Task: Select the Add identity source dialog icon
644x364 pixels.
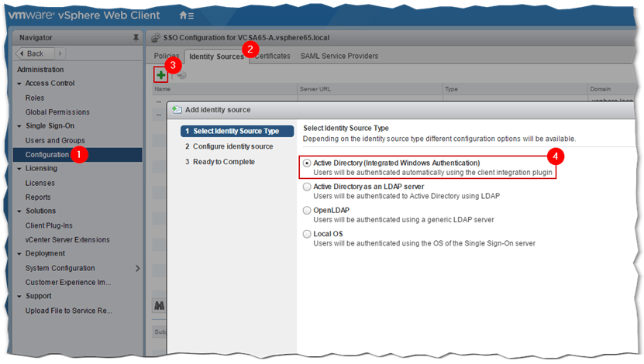Action: click(177, 109)
